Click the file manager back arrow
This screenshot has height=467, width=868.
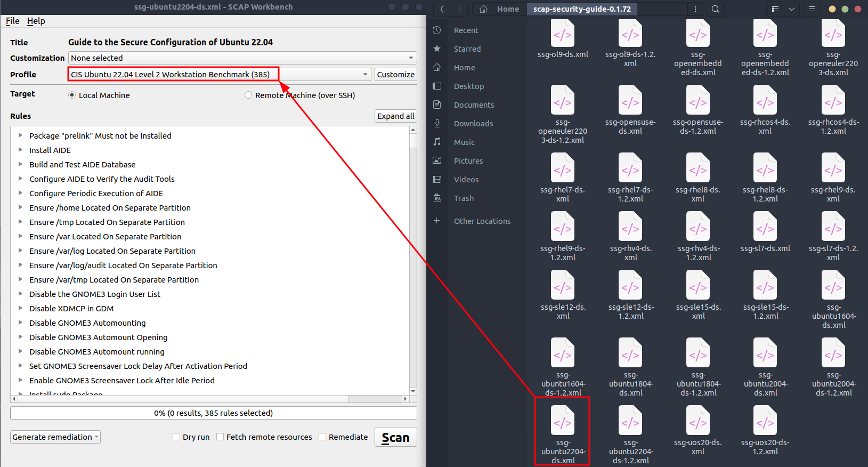point(442,9)
